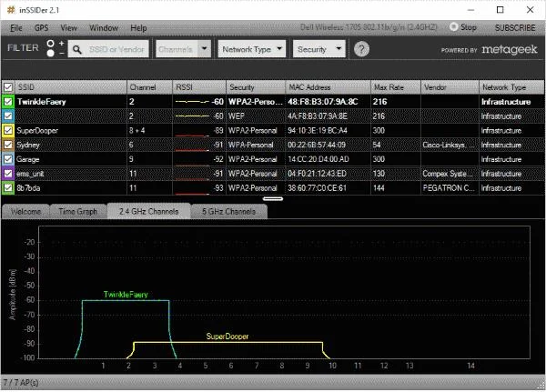
Task: Sort by Max Rate column header
Action: [396, 87]
